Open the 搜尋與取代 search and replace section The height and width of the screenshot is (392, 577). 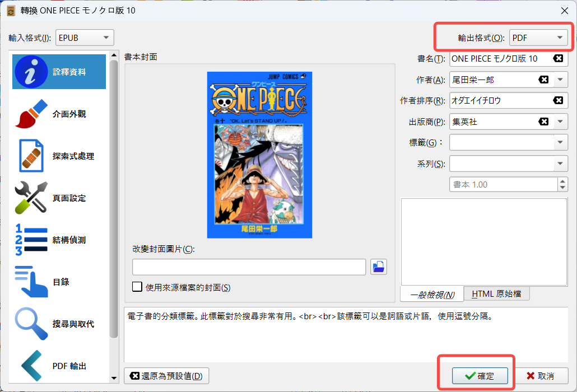tap(59, 324)
